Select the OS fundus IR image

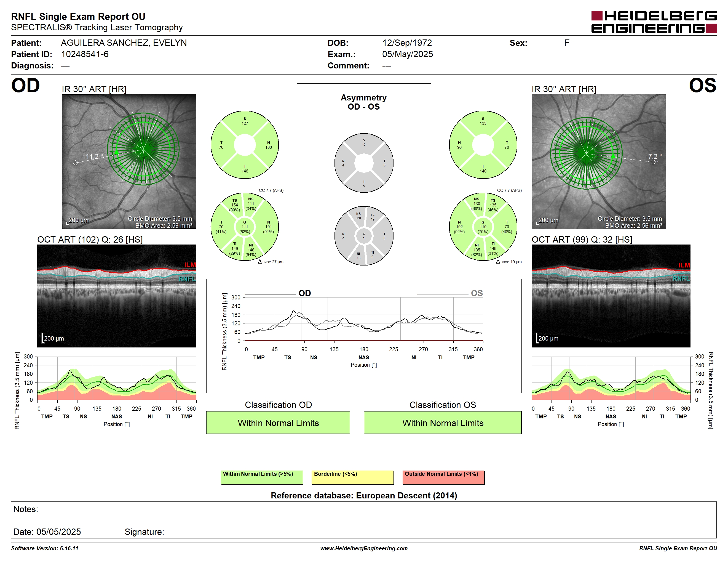click(x=599, y=161)
